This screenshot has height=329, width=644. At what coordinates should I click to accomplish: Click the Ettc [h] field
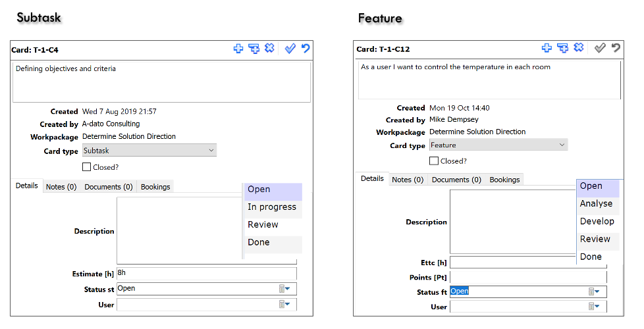(x=528, y=263)
